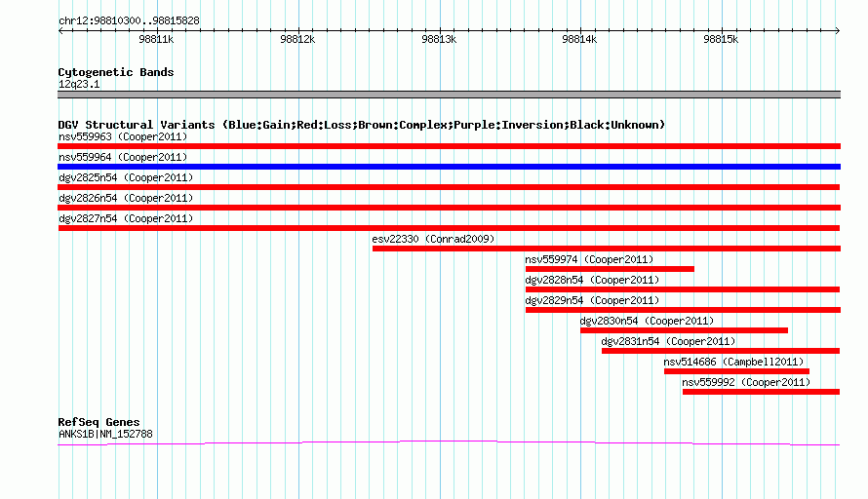Click the red dgv2828n54 loss bar
Image resolution: width=868 pixels, height=499 pixels.
[683, 289]
